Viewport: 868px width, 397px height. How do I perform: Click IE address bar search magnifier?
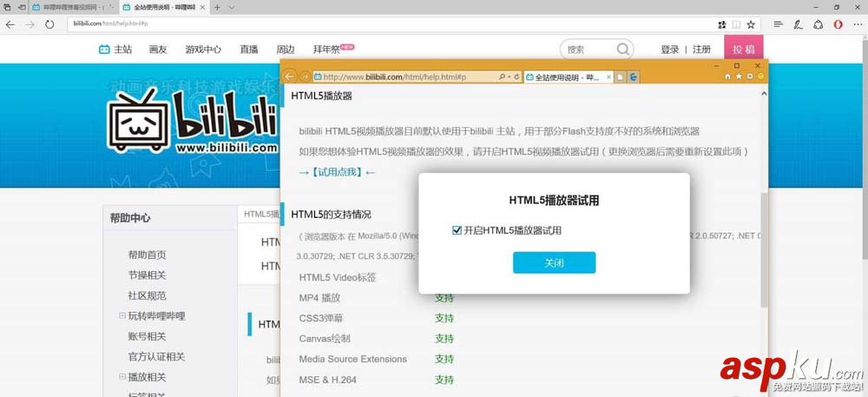click(502, 77)
